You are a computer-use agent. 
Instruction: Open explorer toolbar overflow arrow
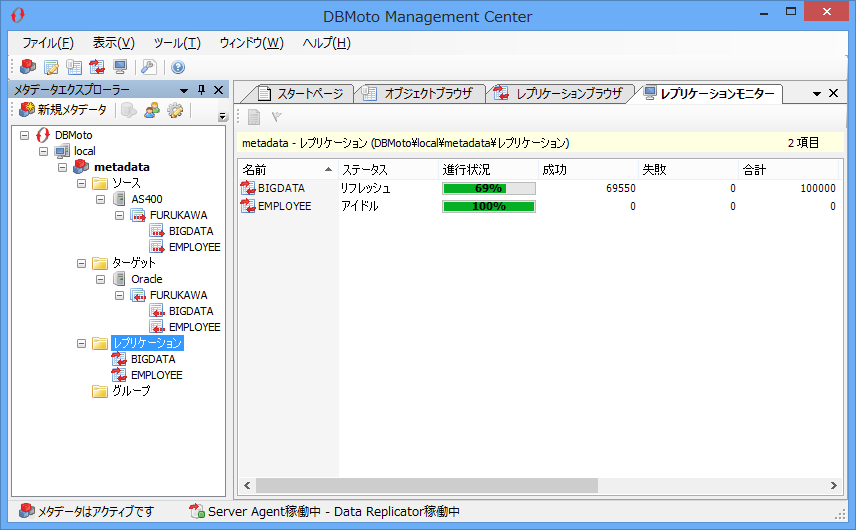pyautogui.click(x=222, y=116)
